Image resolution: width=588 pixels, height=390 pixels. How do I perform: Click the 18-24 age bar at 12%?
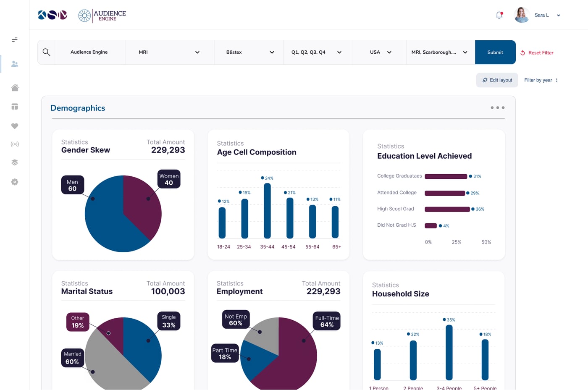tap(222, 223)
